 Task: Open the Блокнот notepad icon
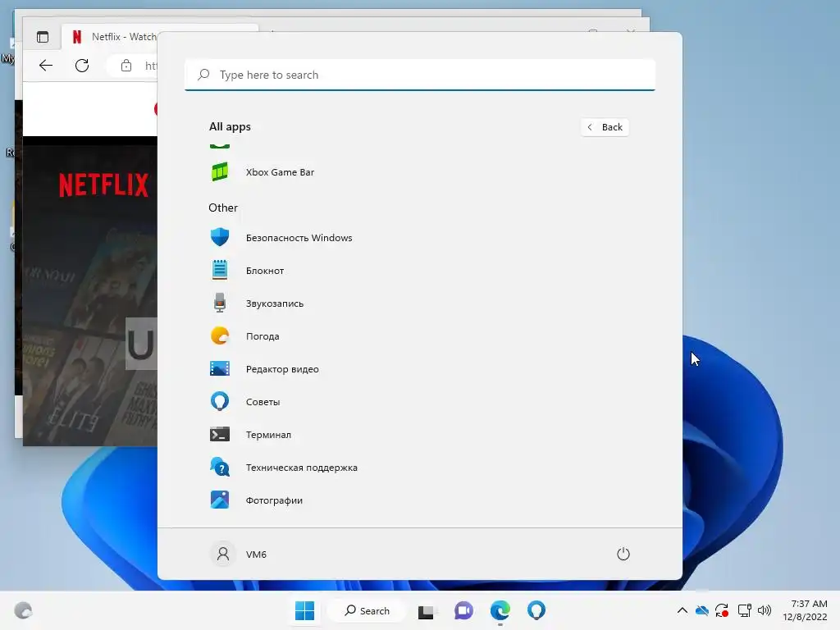220,270
